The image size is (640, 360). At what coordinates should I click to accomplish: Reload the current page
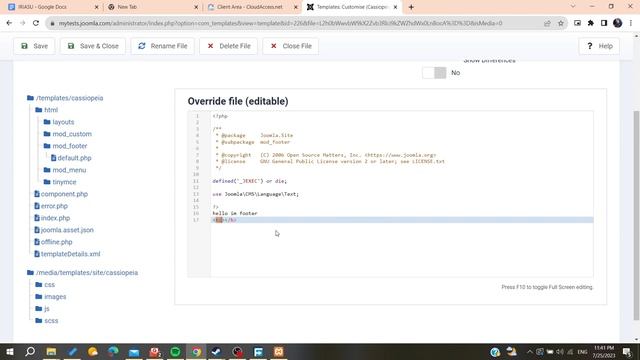[x=36, y=23]
